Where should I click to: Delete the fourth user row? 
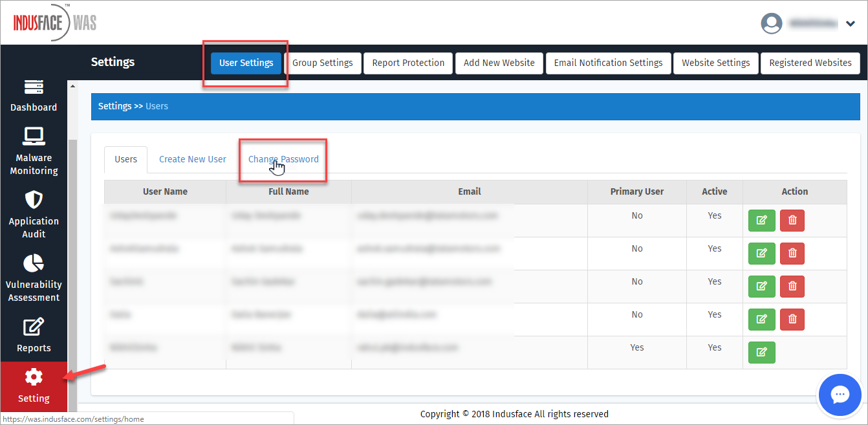(792, 319)
